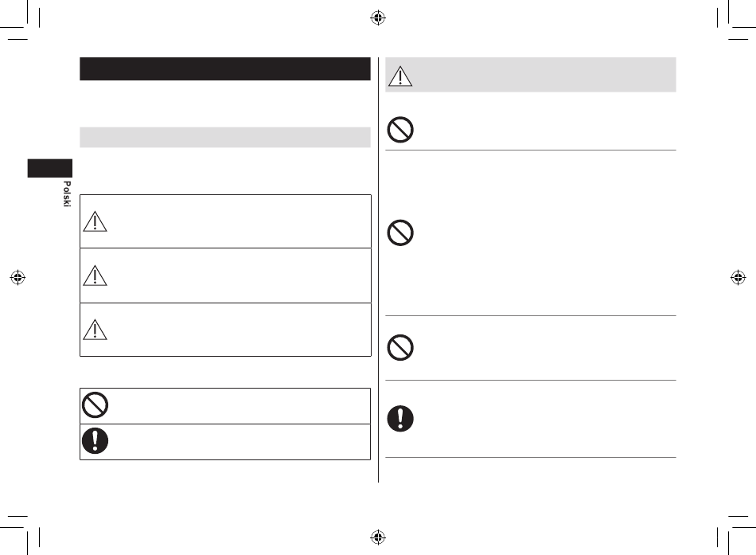Click the warning triangle in the gray right-column header
The image size is (756, 555).
[x=400, y=76]
